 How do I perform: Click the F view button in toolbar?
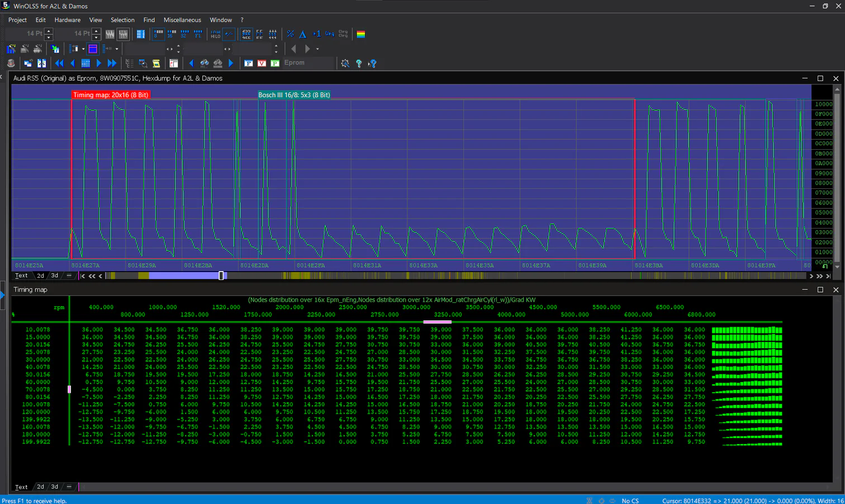pos(248,63)
